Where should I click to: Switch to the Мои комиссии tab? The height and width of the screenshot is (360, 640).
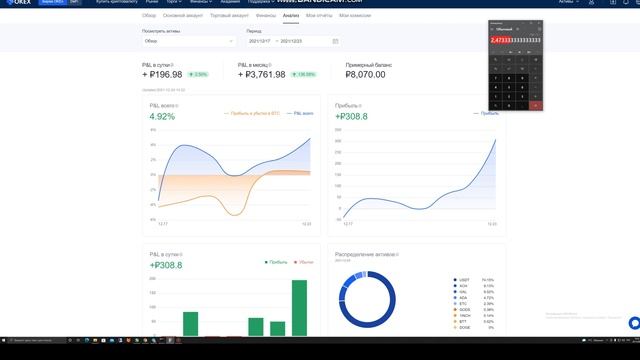pyautogui.click(x=355, y=16)
